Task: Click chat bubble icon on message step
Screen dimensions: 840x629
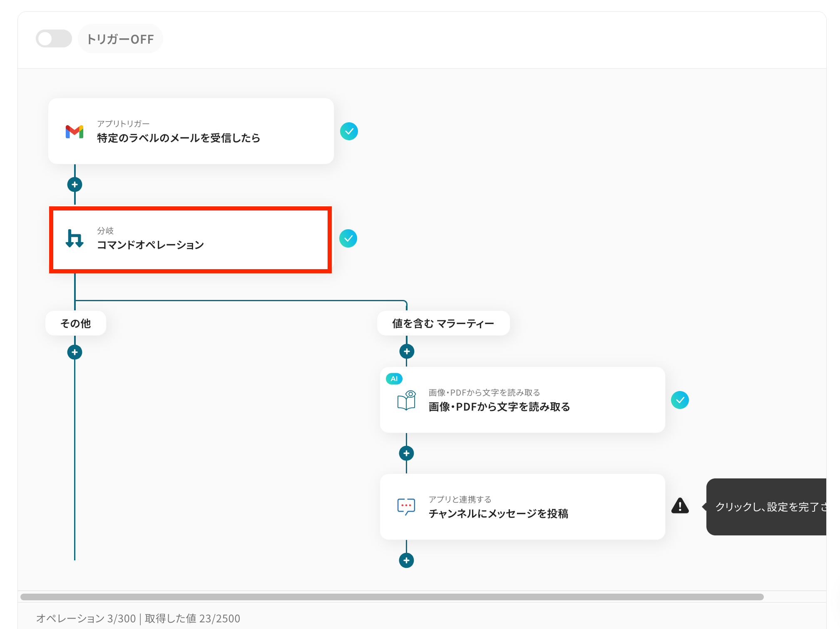Action: [406, 507]
